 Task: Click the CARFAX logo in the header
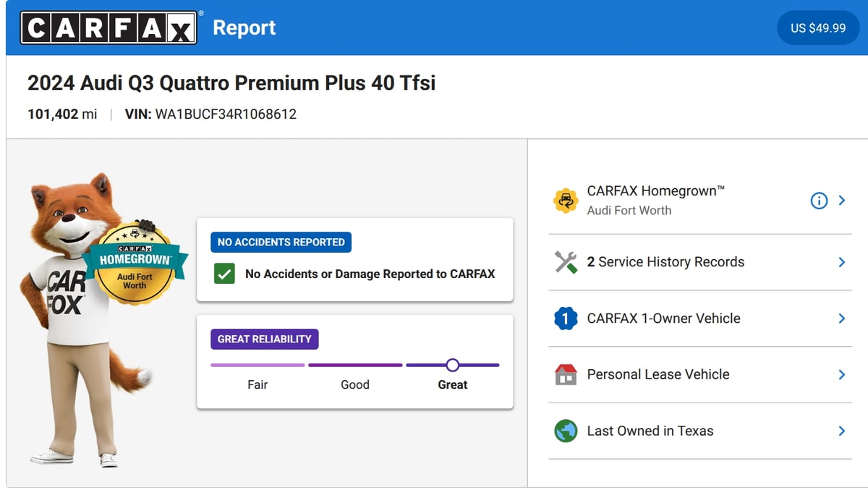click(109, 28)
